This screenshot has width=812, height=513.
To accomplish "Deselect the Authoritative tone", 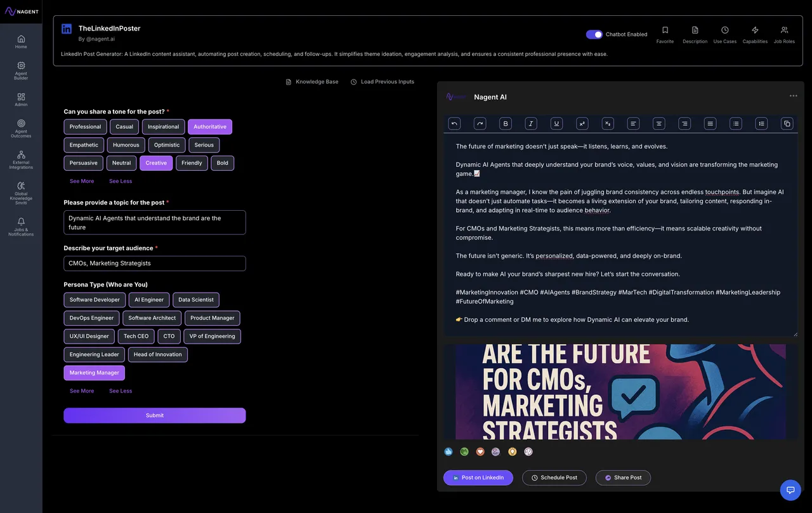I will coord(210,127).
